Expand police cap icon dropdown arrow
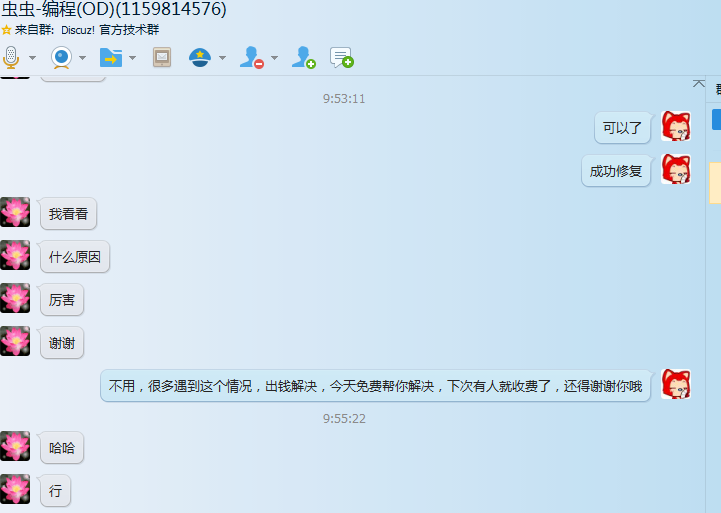Viewport: 721px width, 513px height. [x=223, y=58]
